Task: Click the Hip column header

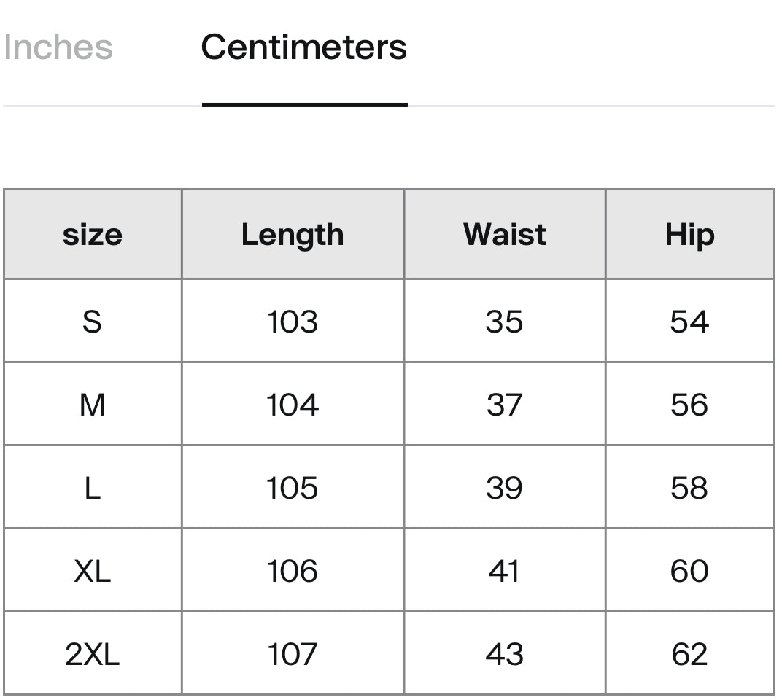Action: [690, 235]
